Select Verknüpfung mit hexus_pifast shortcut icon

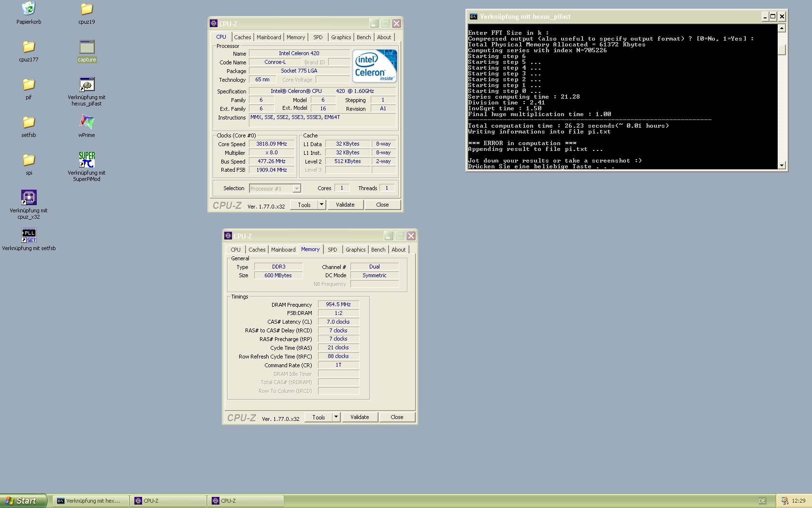[87, 84]
